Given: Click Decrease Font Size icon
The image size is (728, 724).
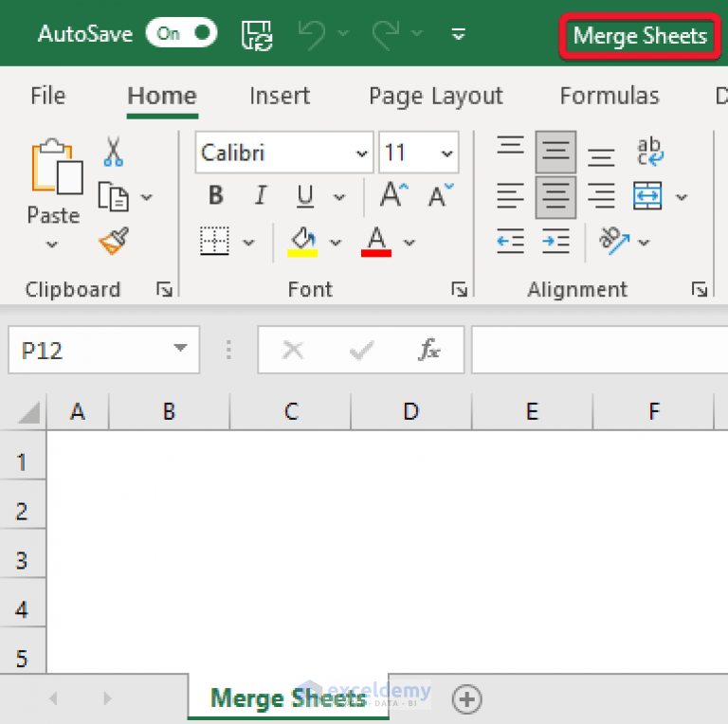Looking at the screenshot, I should click(x=440, y=195).
